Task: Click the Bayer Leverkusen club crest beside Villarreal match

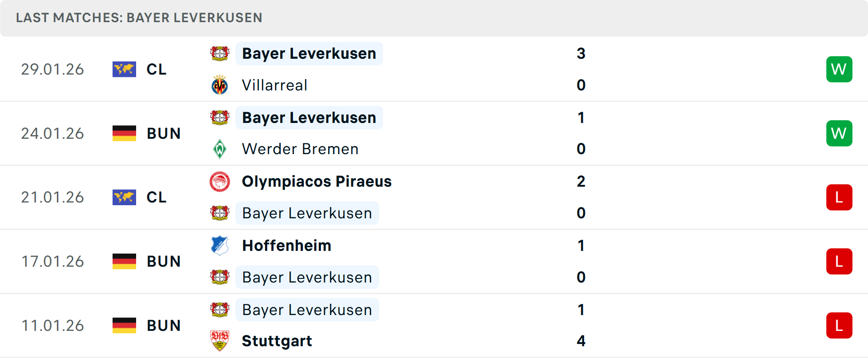Action: [220, 53]
